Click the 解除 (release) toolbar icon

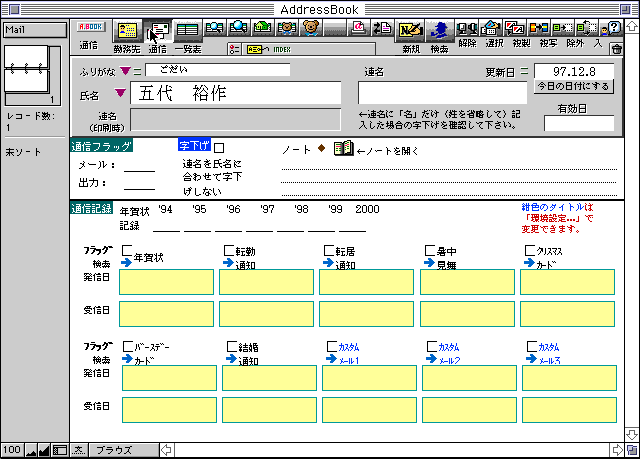[467, 29]
